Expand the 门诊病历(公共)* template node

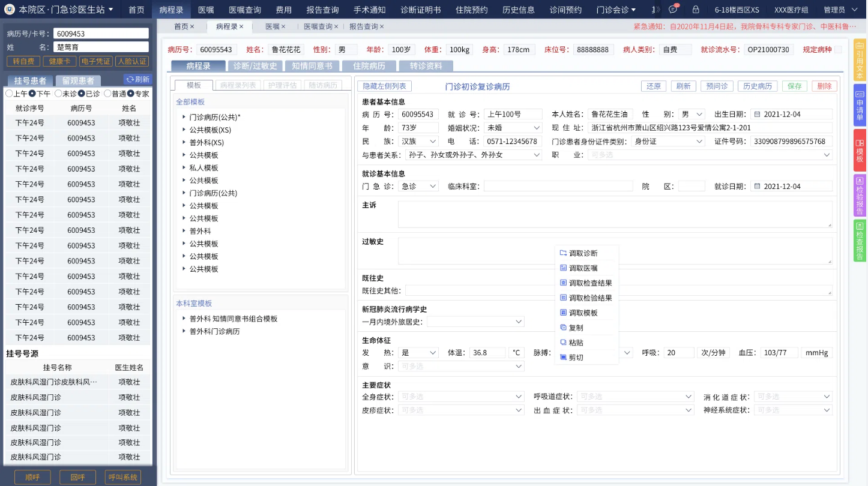184,117
